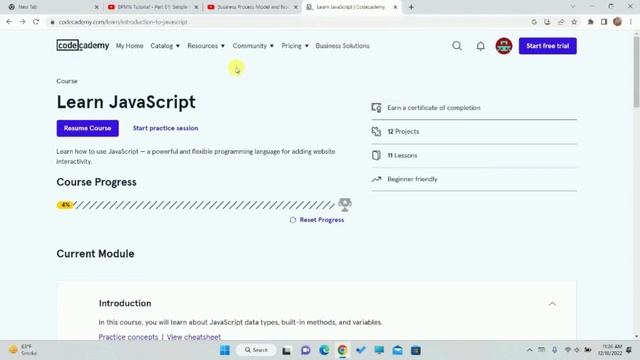Open the Chat app in taskbar

305,350
